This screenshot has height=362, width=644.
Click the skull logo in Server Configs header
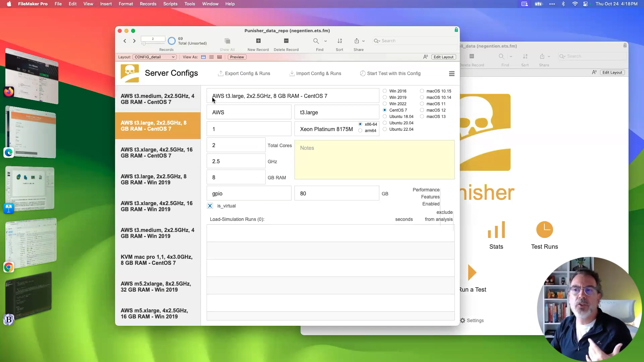tap(130, 73)
